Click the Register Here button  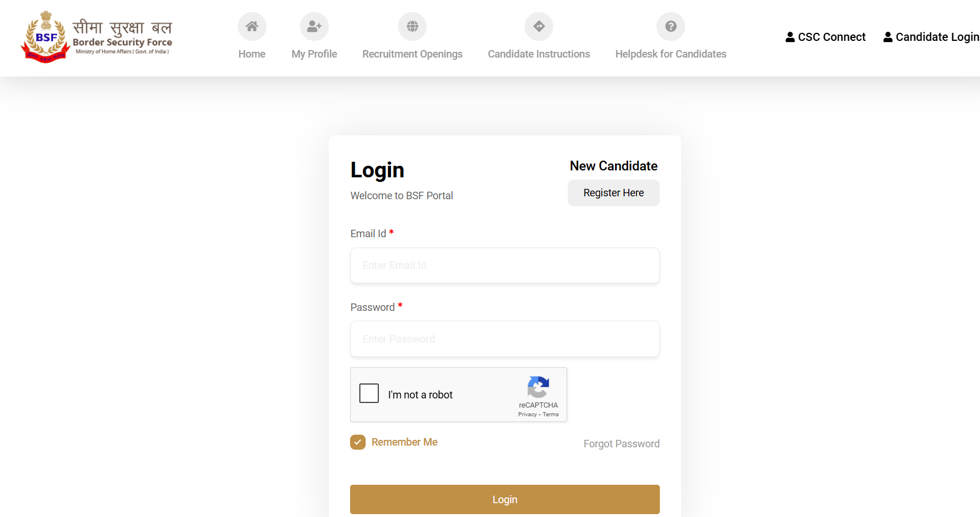pyautogui.click(x=614, y=193)
